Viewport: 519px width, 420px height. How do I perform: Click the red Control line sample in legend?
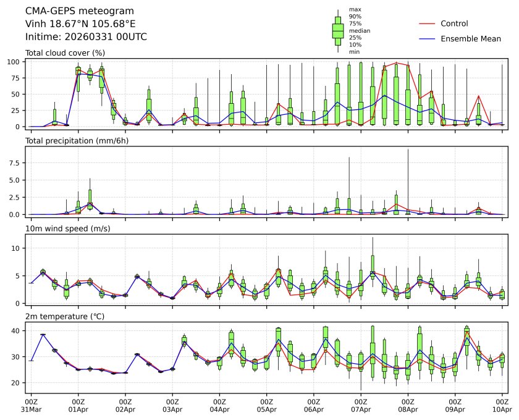(x=428, y=23)
